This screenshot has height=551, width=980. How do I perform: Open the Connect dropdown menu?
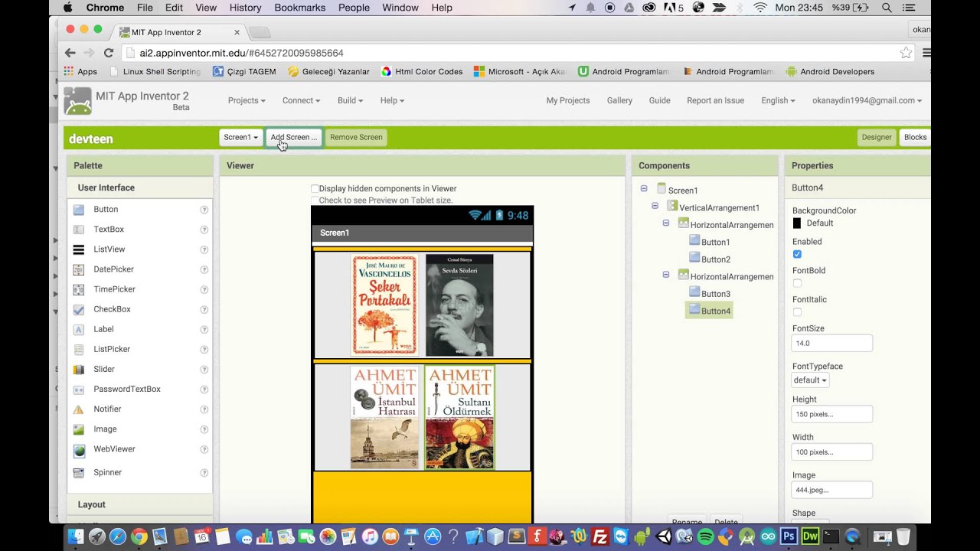point(301,100)
